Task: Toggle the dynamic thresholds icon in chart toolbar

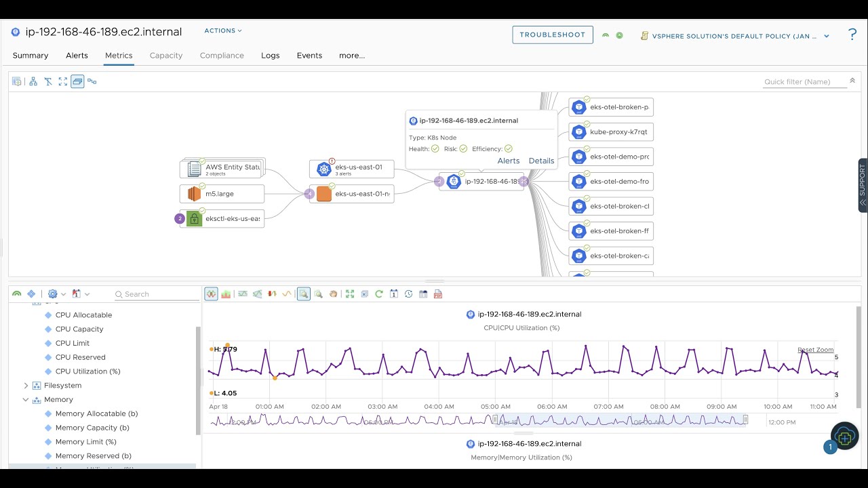Action: (x=243, y=294)
